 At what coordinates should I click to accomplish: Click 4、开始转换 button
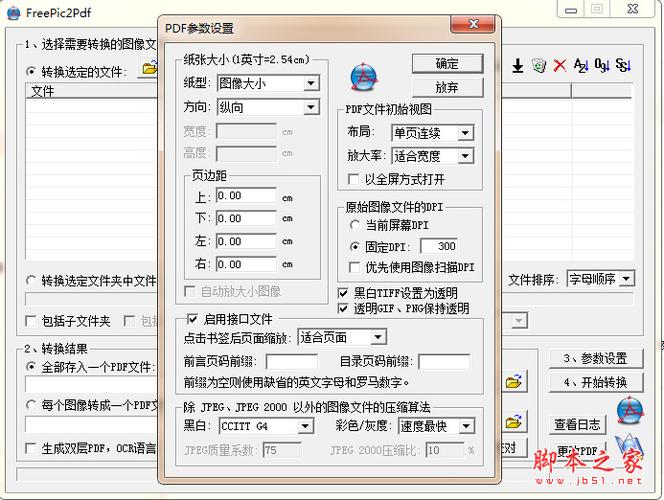pyautogui.click(x=596, y=382)
